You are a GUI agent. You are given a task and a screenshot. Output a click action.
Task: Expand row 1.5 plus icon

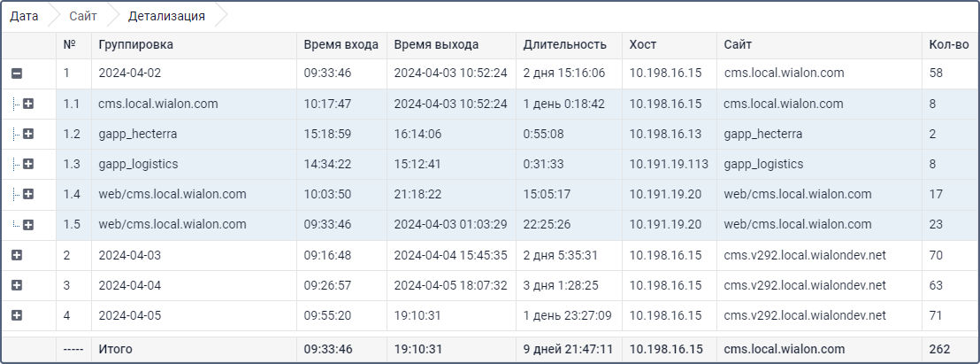(28, 225)
